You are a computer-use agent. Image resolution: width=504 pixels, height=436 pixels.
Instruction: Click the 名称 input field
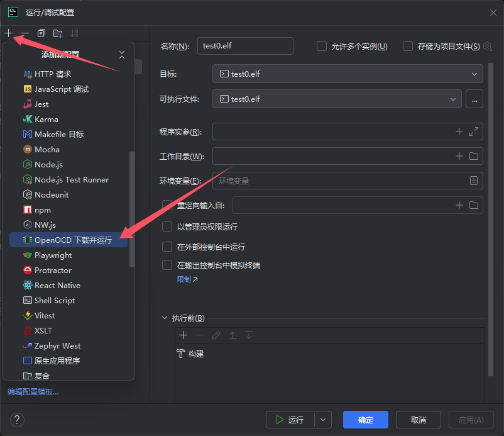click(x=245, y=46)
